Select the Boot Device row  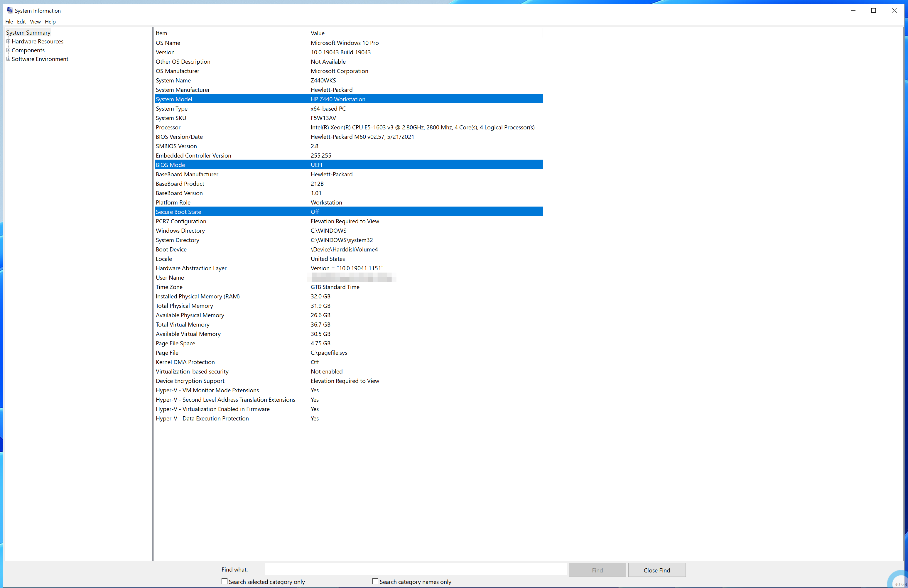coord(349,249)
